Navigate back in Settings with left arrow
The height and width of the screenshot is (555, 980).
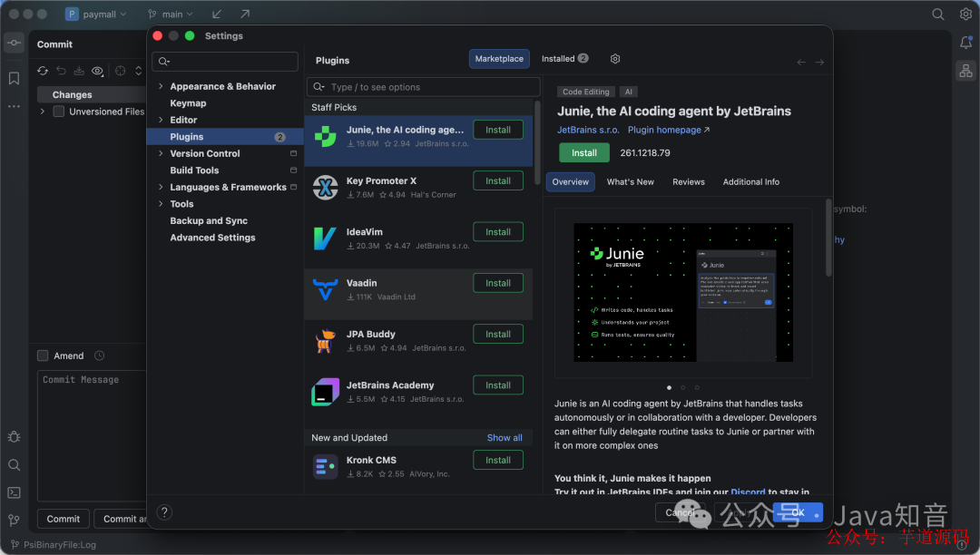(x=801, y=62)
